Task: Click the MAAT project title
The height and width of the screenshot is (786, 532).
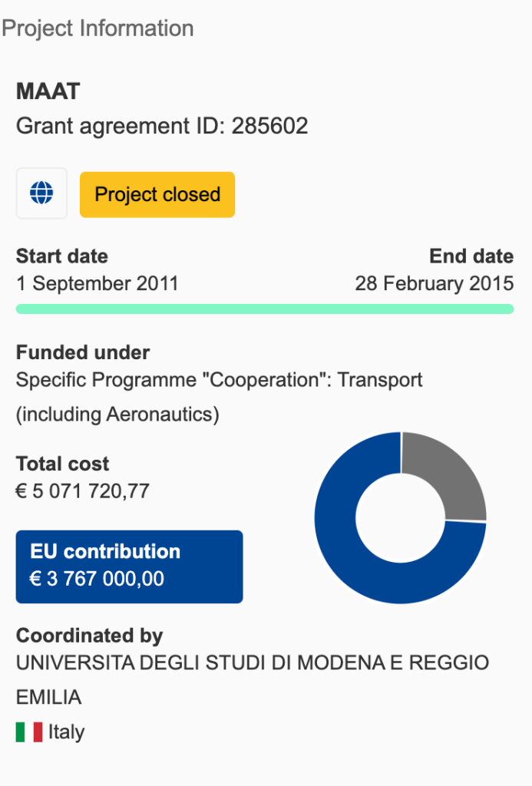Action: click(x=48, y=91)
